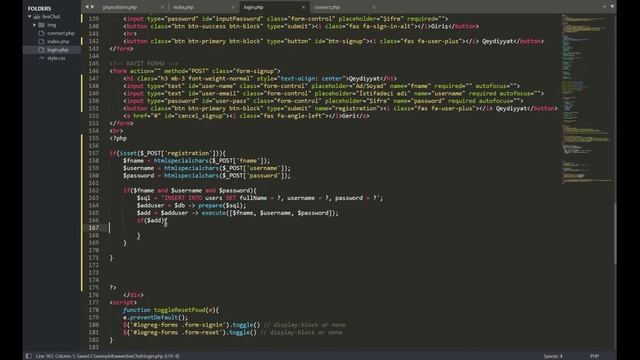Click the connect.php file icon in sidebar
Viewport: 640px width, 360px height.
(x=41, y=33)
